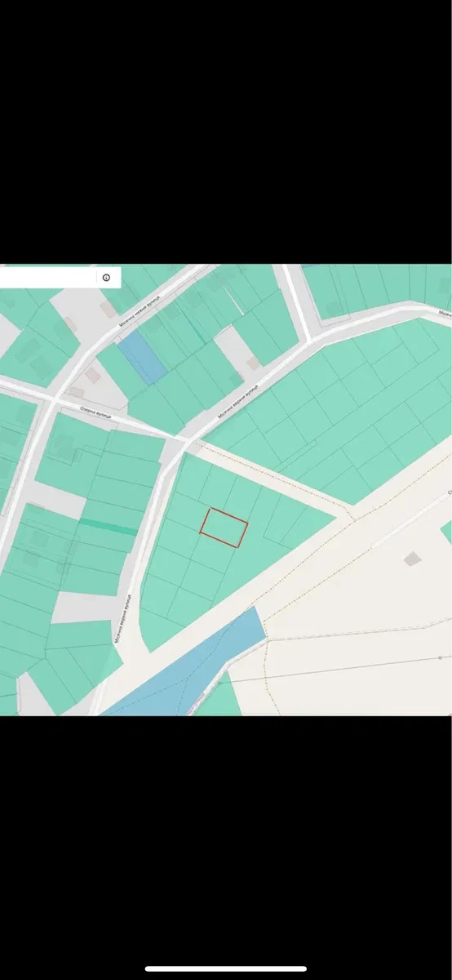Click the small node marker below water area
This screenshot has width=452, height=980.
coord(219,683)
